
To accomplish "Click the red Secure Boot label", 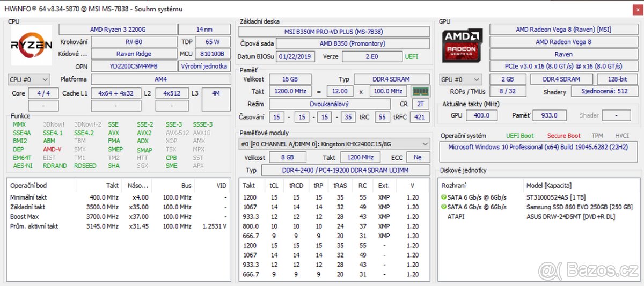I will (563, 136).
